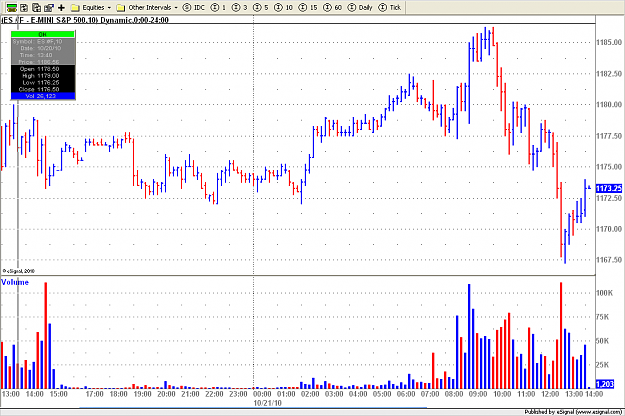Viewport: 625px width, 416px height.
Task: Switch to 15-minute interval
Action: (x=308, y=8)
